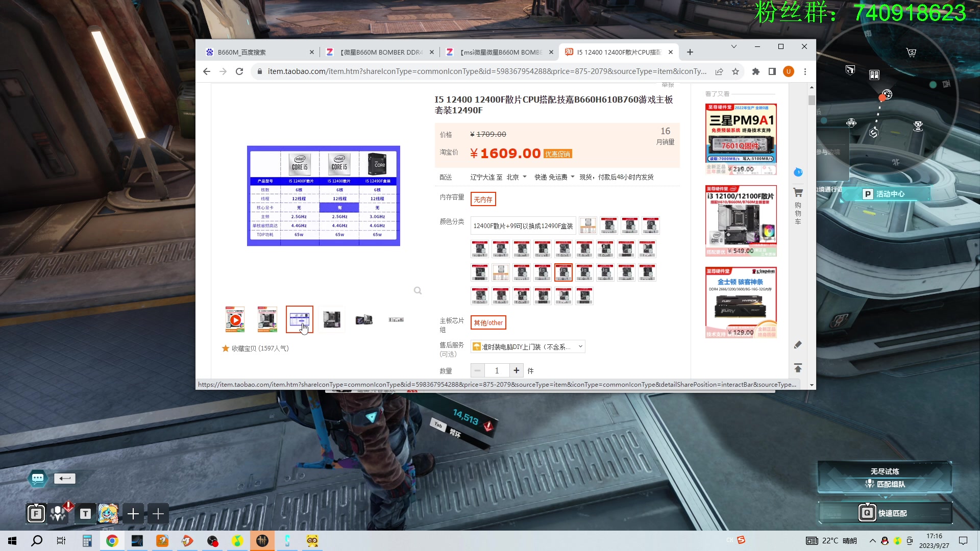
Task: Open Windows Start menu
Action: (x=12, y=541)
